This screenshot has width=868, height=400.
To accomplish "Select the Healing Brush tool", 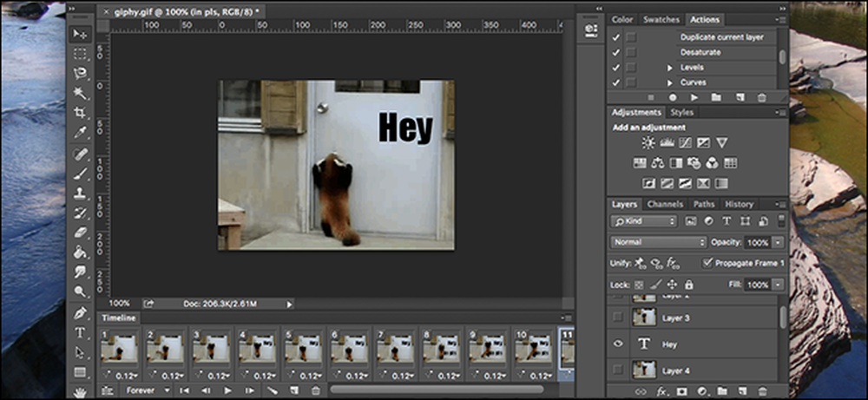I will pos(80,154).
